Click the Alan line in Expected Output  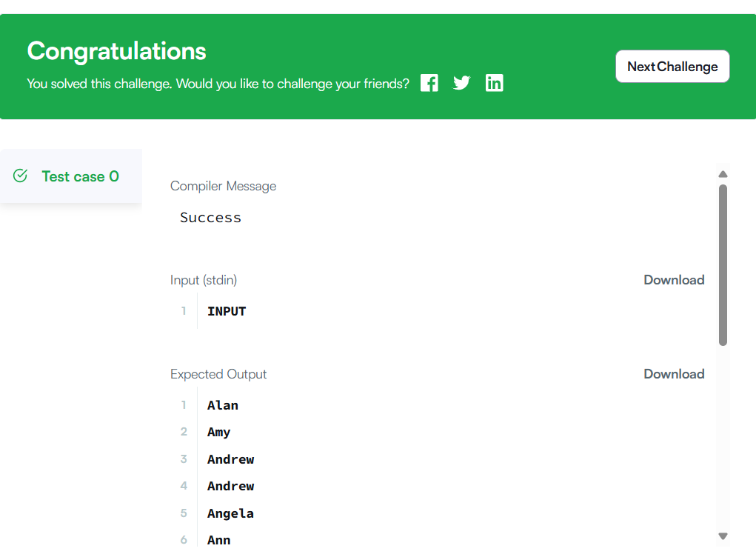[223, 405]
